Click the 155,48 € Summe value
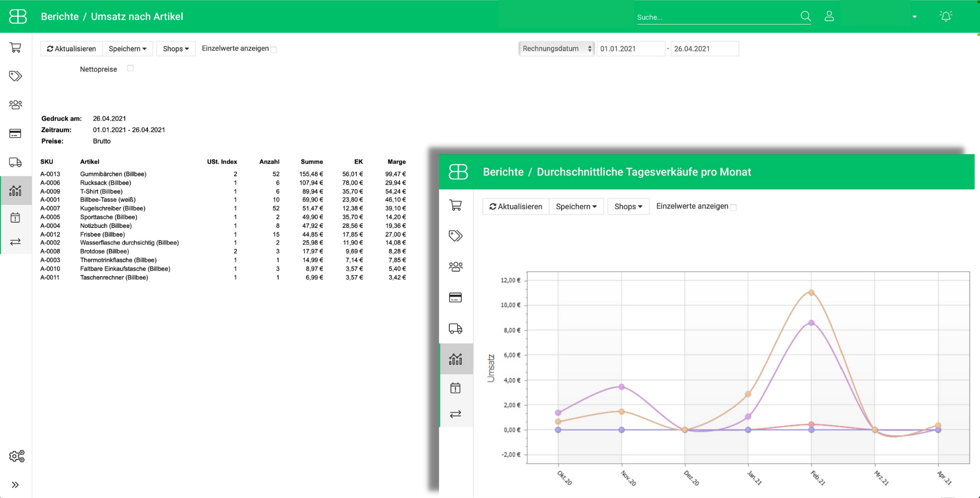This screenshot has width=980, height=498. 311,174
